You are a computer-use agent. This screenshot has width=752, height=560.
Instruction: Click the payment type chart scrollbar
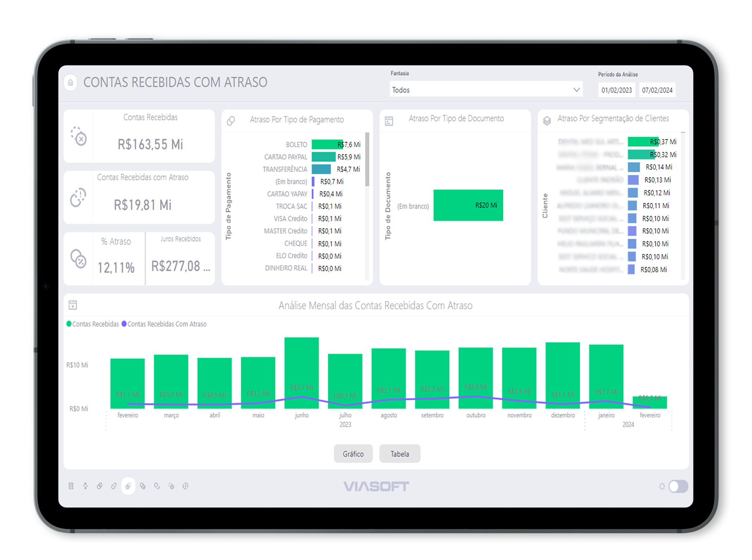[x=367, y=159]
